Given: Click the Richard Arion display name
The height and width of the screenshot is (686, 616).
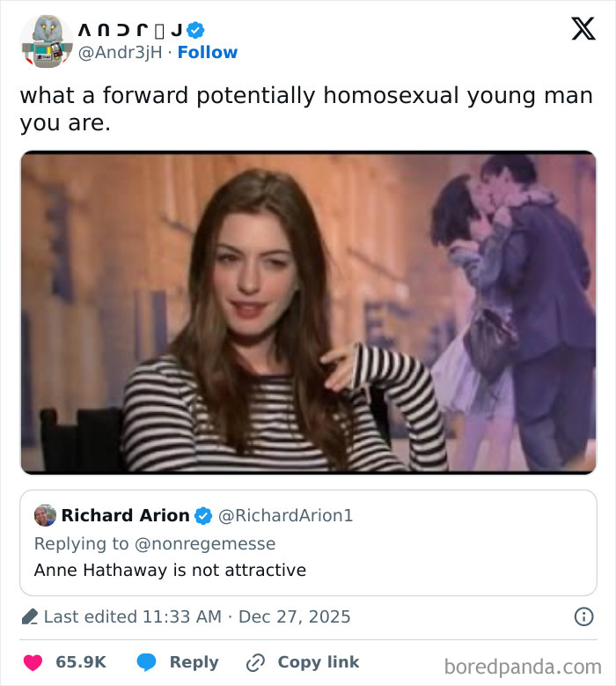Looking at the screenshot, I should (x=126, y=515).
